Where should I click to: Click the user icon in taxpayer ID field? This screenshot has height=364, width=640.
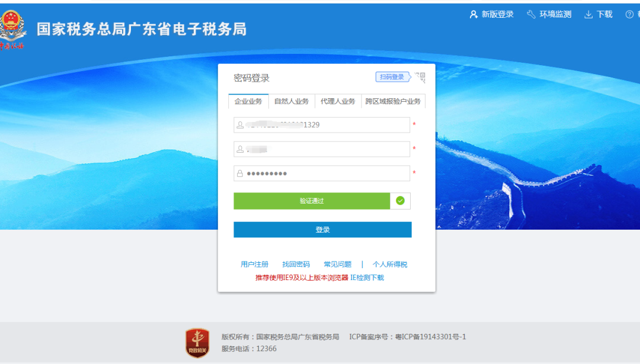pyautogui.click(x=240, y=125)
